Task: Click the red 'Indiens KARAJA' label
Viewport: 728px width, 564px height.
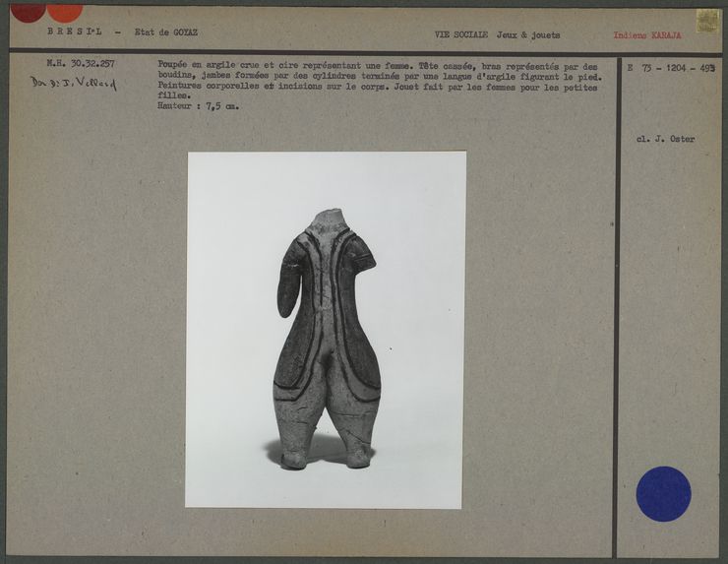Action: click(646, 34)
